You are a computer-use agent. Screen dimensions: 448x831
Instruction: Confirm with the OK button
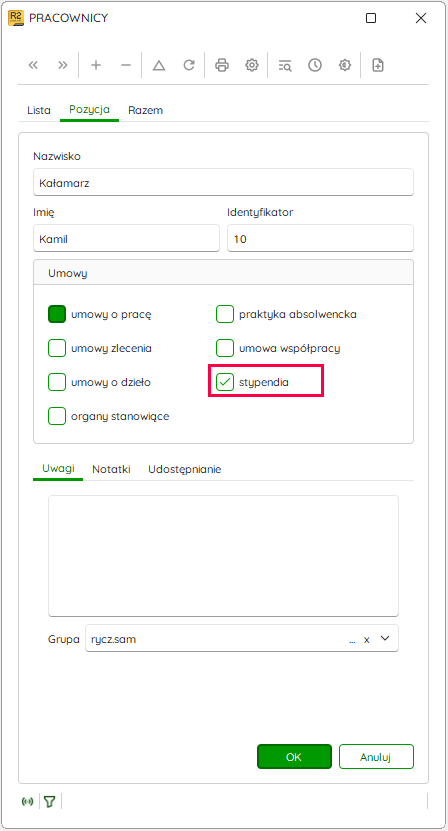pos(294,757)
